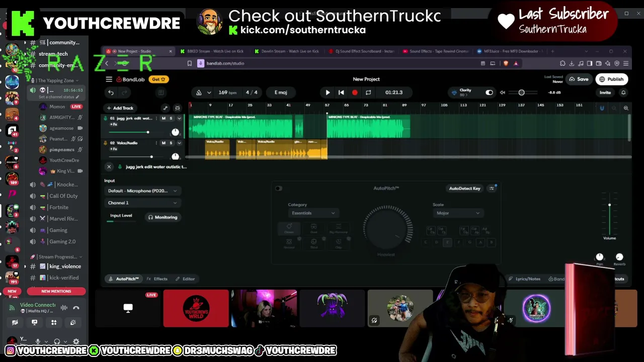Click the automation curve icon
This screenshot has width=644, height=362.
click(165, 108)
